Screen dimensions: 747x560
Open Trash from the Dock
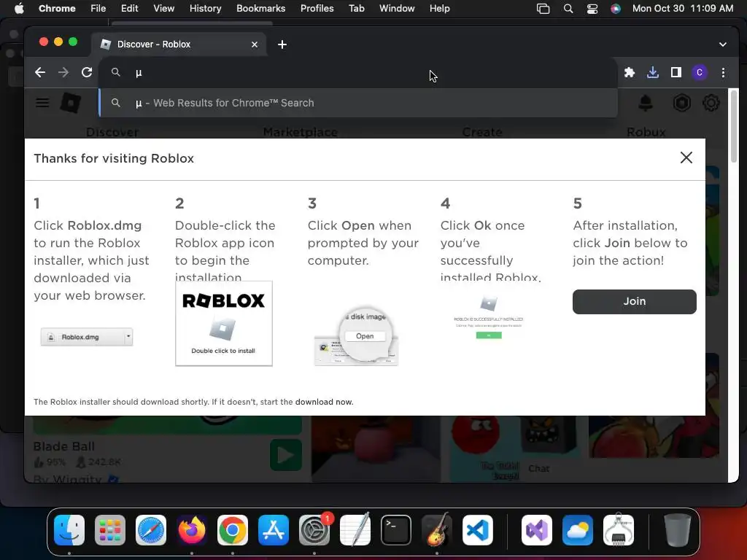pos(677,530)
